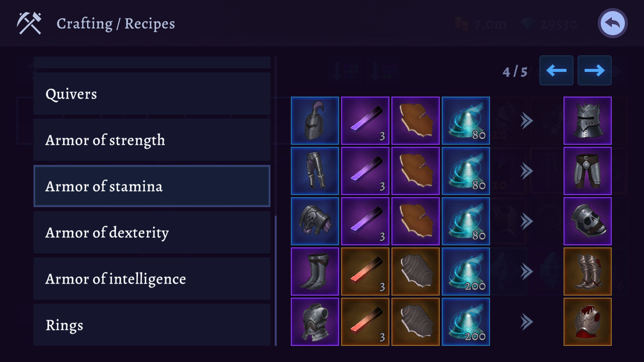Image resolution: width=644 pixels, height=362 pixels.
Task: Select the essence costing 200 in last row
Action: tap(465, 322)
